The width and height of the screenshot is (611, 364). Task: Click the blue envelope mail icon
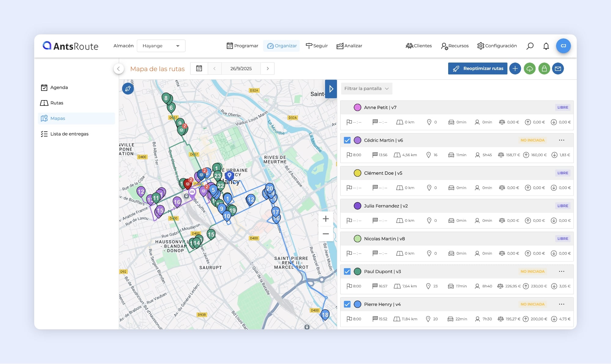click(x=558, y=69)
